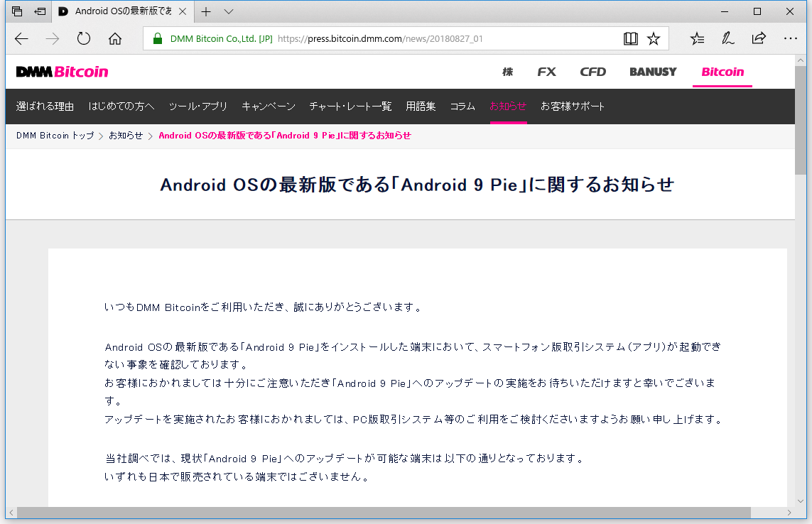The image size is (812, 524).
Task: Open the チャート・レート一覧 menu item
Action: [350, 106]
